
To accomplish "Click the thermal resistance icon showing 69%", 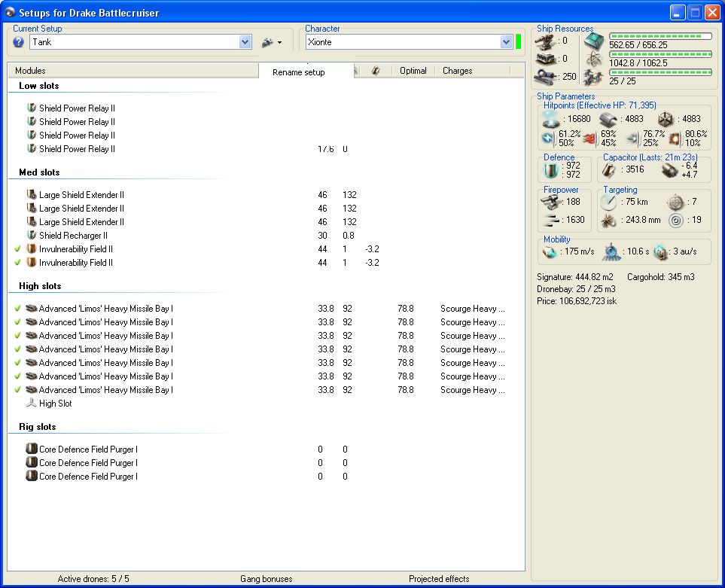I will click(589, 138).
